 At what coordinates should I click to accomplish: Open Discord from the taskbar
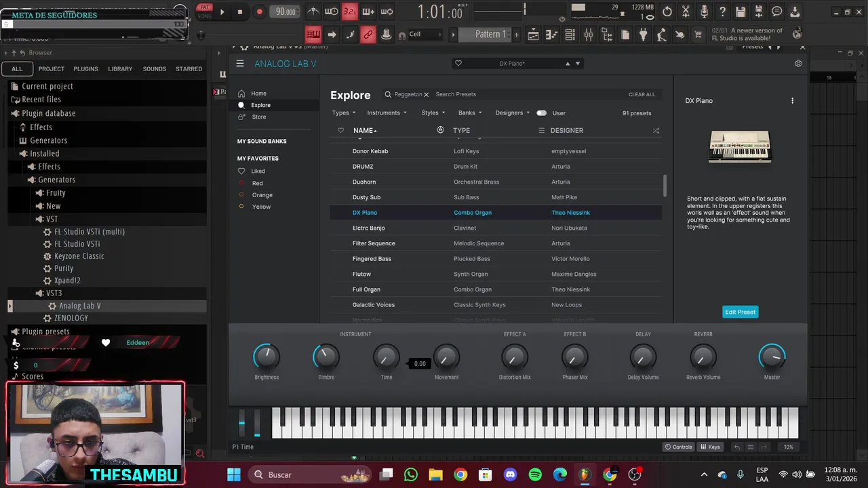(x=510, y=474)
